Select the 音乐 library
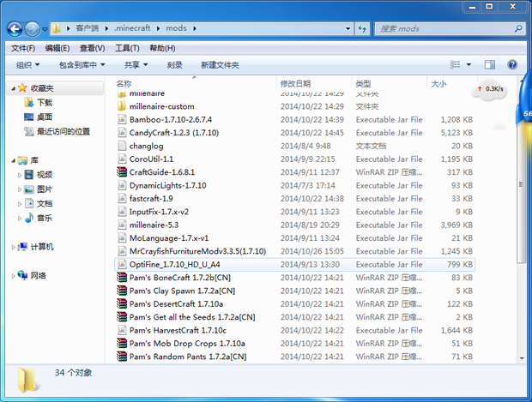 click(39, 218)
